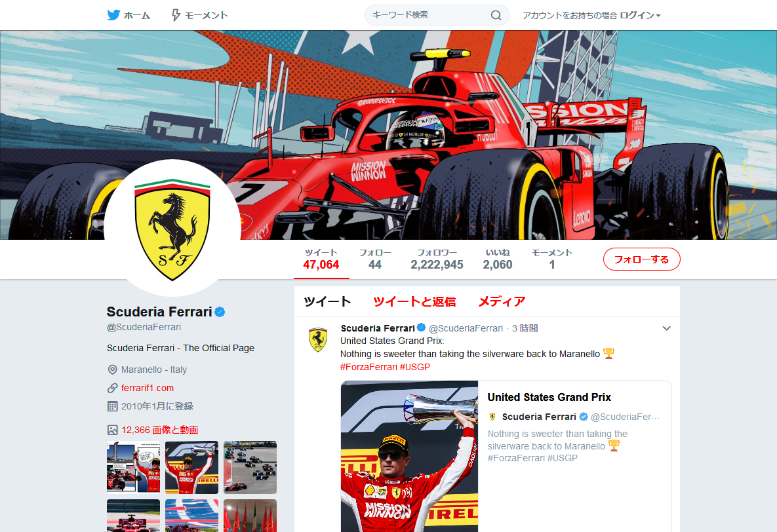
Task: Click the magnifying glass search icon
Action: tap(496, 15)
